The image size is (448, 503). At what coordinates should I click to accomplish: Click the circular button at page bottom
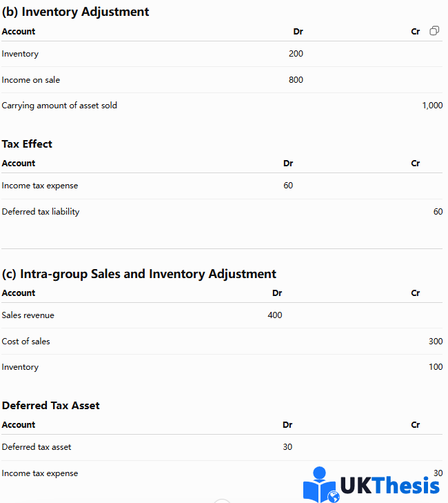pyautogui.click(x=222, y=501)
